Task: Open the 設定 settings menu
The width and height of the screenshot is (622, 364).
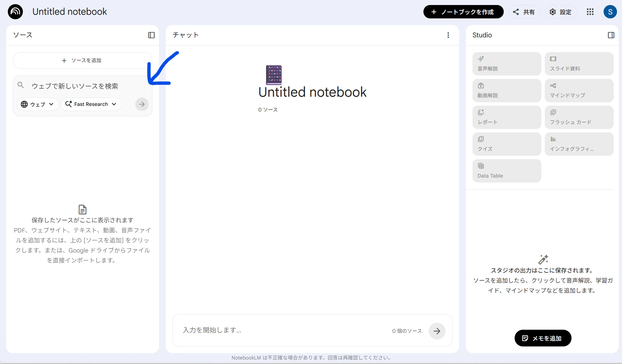Action: click(560, 12)
